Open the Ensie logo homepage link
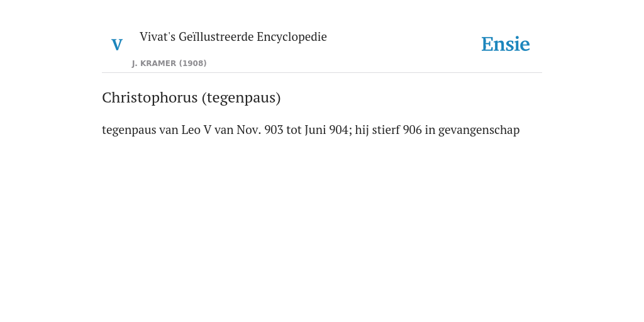The width and height of the screenshot is (644, 322). [x=506, y=44]
